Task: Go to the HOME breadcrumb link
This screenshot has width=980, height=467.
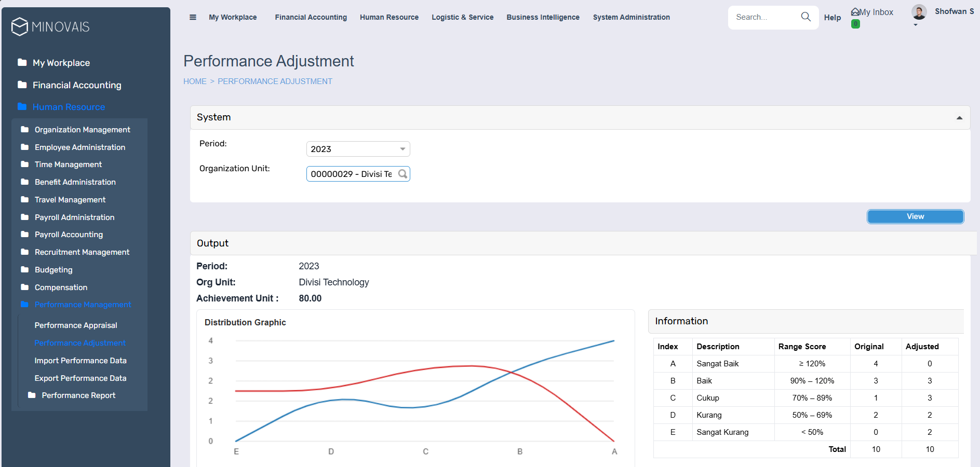Action: pos(195,81)
